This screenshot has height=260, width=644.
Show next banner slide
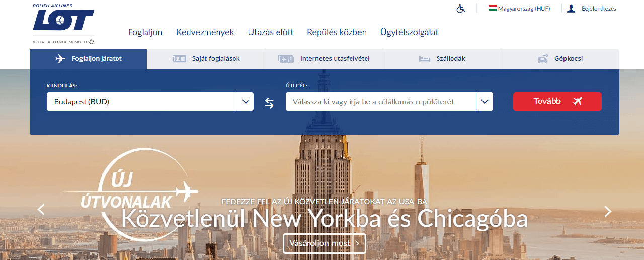608,211
